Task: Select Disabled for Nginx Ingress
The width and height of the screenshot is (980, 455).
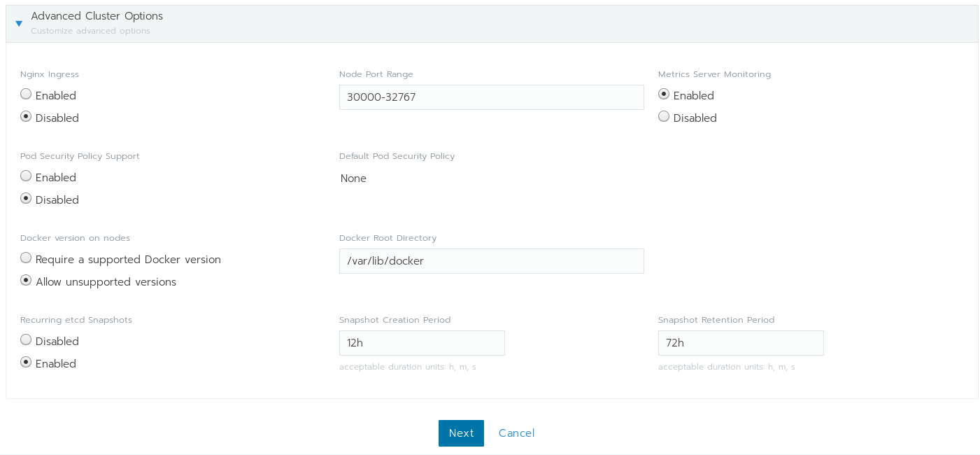Action: point(26,116)
